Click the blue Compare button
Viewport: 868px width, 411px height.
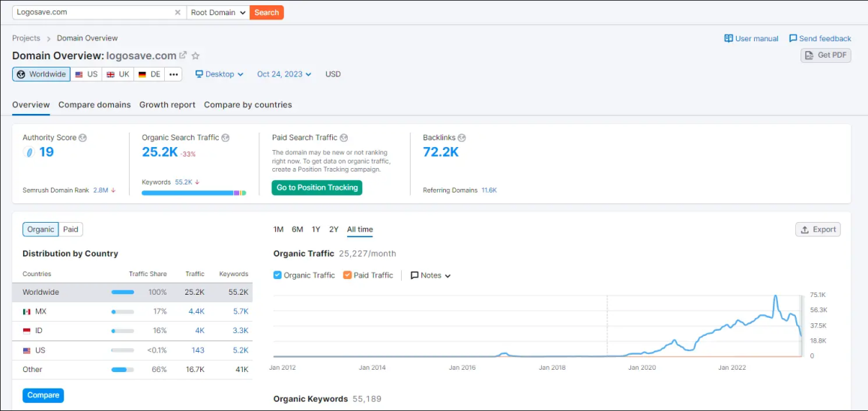tap(43, 395)
